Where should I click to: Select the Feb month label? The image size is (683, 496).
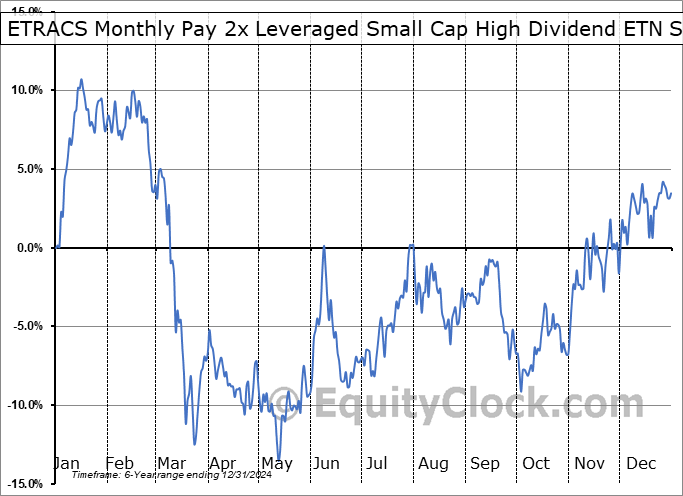tap(119, 463)
